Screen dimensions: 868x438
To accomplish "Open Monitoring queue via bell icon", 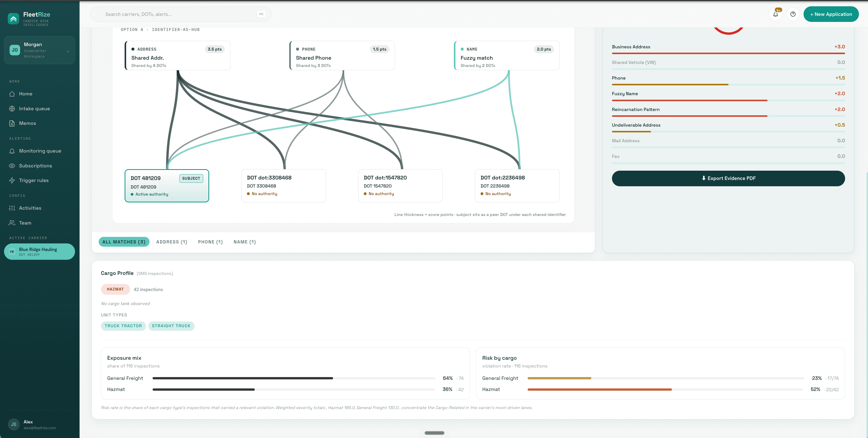I will point(12,151).
